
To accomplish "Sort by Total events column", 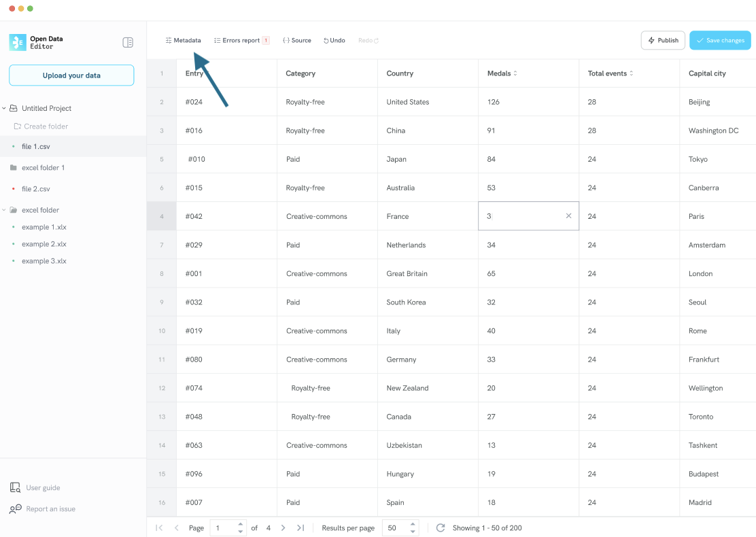I will (x=630, y=73).
